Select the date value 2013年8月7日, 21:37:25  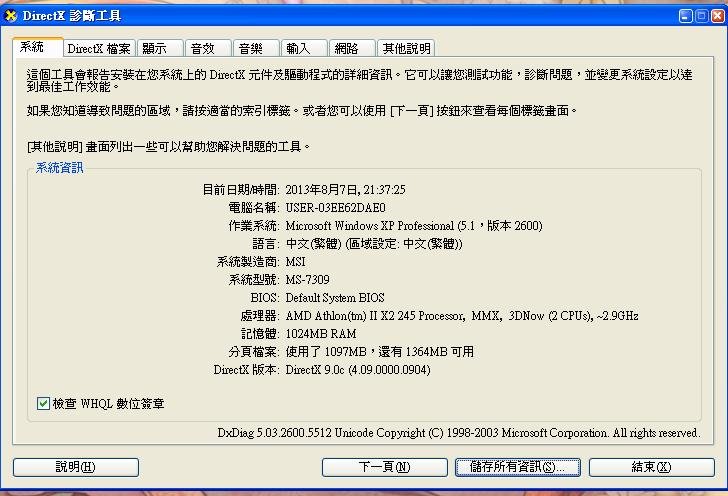(x=345, y=189)
